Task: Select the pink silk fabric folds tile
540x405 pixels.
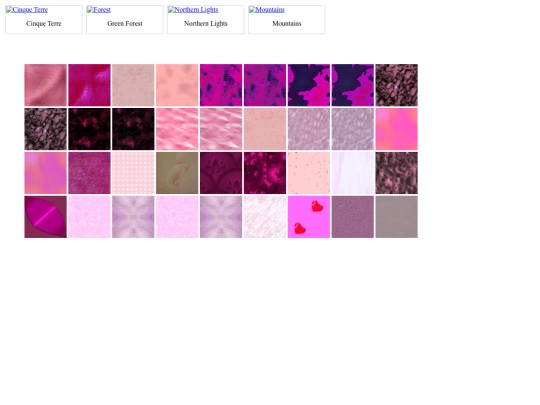Action: [x=45, y=85]
